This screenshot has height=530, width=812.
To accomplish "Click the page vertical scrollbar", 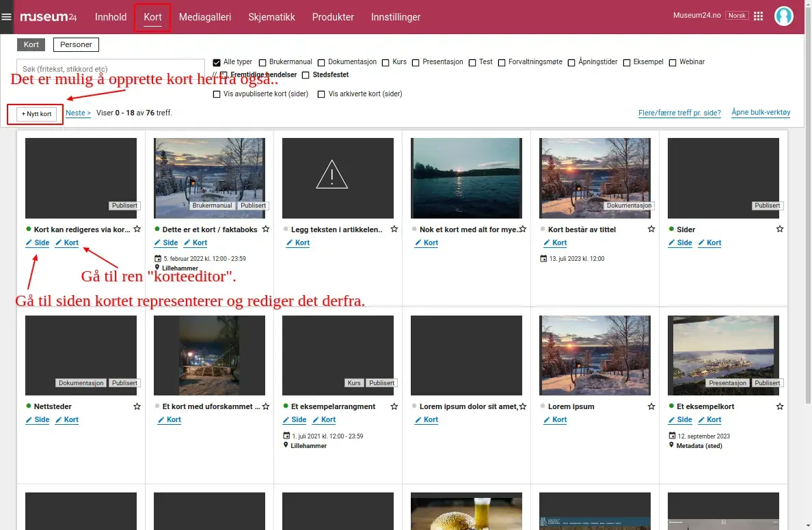I will [x=809, y=207].
